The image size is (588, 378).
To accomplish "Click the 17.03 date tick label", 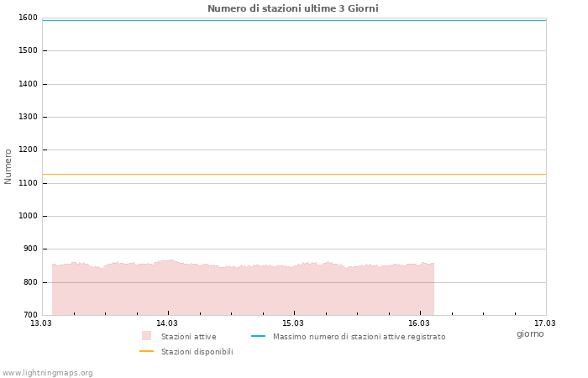I will (x=545, y=323).
